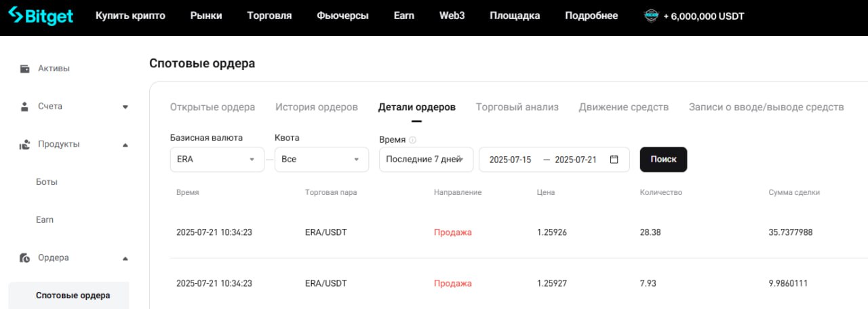
Task: Click the wallet icon beside Активы
Action: coord(25,69)
